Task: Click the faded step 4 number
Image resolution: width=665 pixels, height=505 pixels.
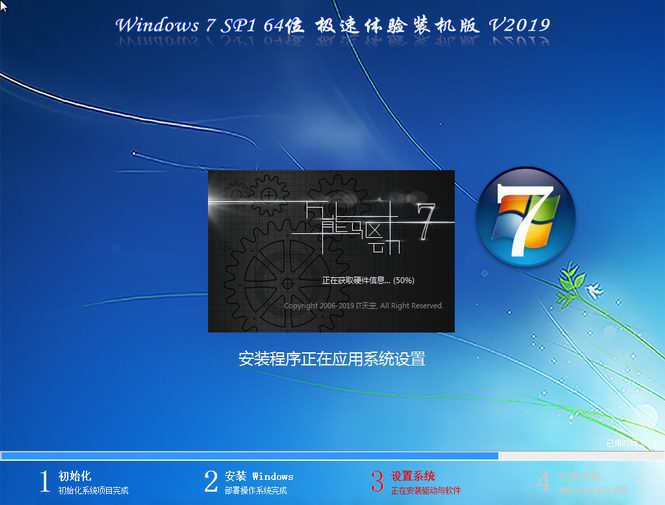Action: click(x=543, y=482)
